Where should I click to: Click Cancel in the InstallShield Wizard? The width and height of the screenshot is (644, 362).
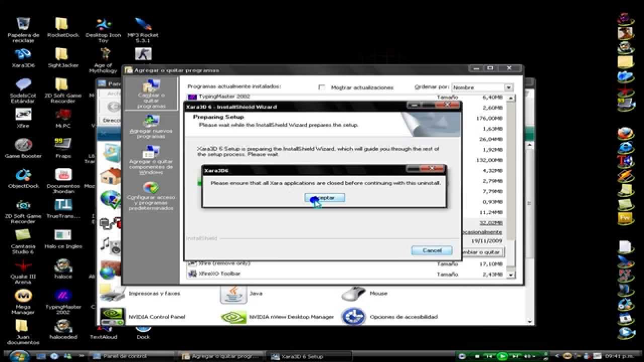(432, 250)
